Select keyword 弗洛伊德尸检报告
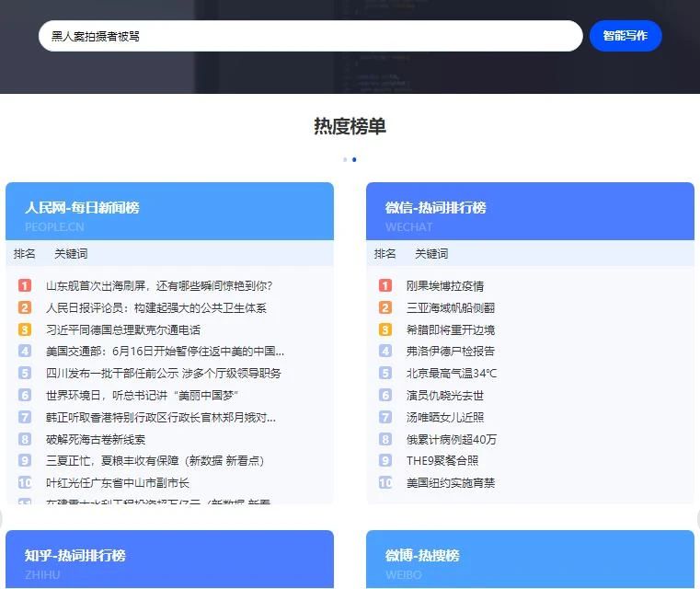Viewport: 700px width, 589px height. pos(451,352)
